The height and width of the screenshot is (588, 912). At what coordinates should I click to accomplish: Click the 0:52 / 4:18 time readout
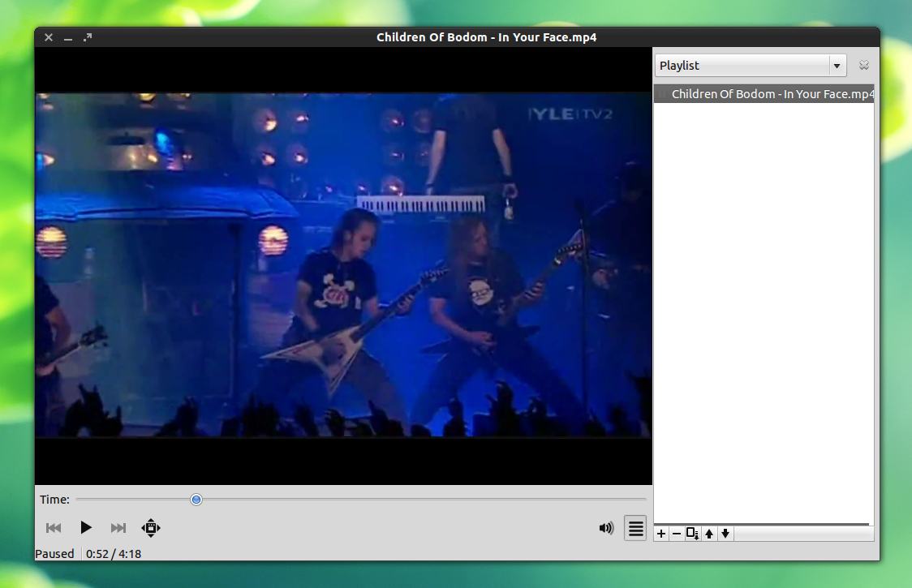tap(114, 554)
